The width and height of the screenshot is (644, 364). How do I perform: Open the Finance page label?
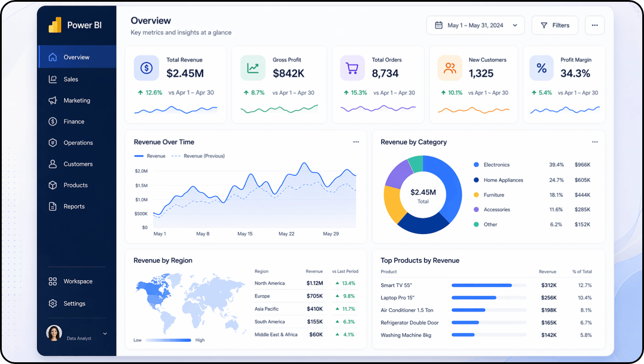tap(74, 122)
